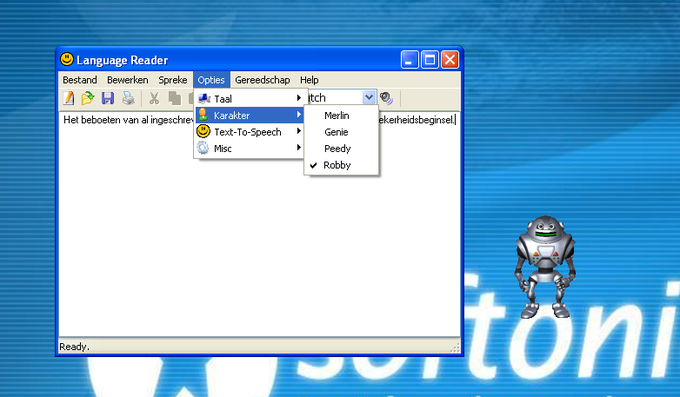Choose the Peedy character
The image size is (680, 397).
point(341,148)
